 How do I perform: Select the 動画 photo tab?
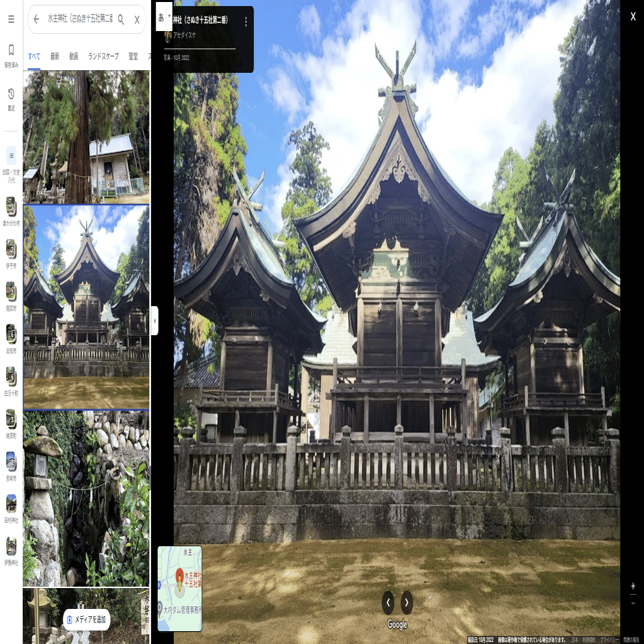point(74,56)
